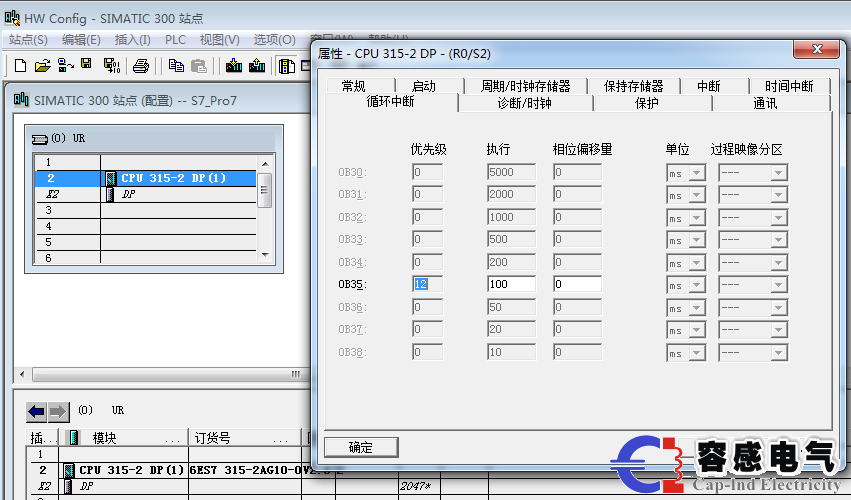This screenshot has width=851, height=500.
Task: Click the Copy icon in the toolbar
Action: point(176,66)
